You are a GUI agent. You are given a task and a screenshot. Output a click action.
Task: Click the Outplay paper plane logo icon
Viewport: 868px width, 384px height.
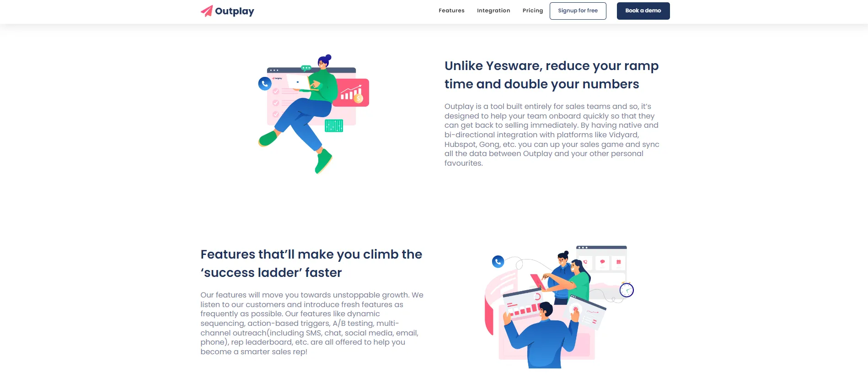point(207,11)
